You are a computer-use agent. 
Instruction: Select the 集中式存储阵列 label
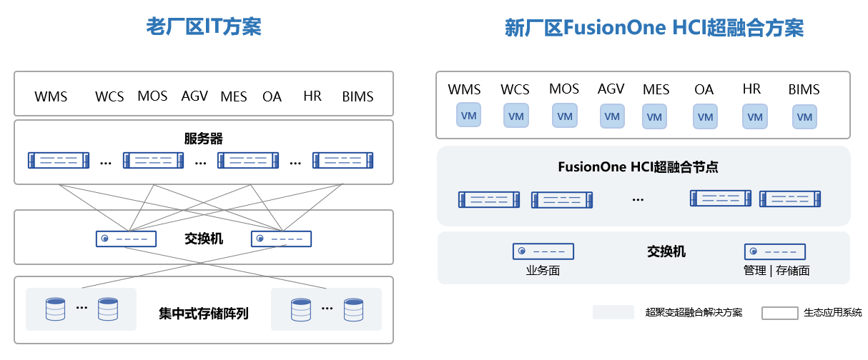(204, 313)
